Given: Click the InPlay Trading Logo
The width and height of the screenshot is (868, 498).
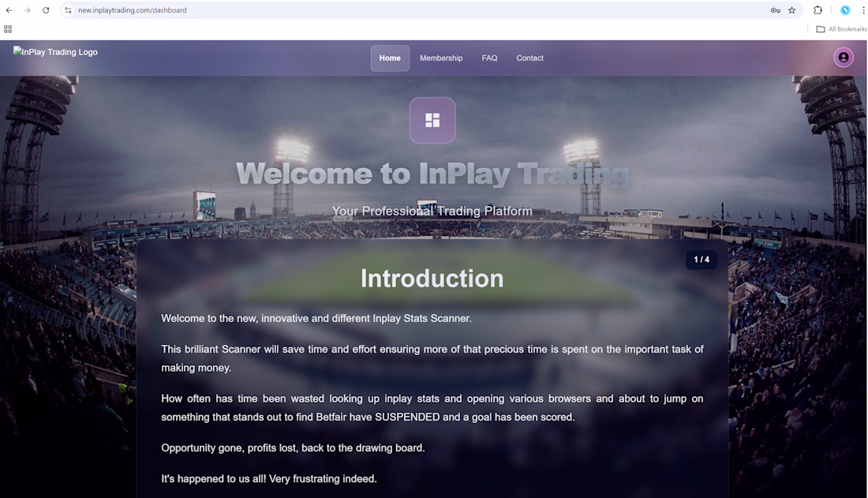Looking at the screenshot, I should click(55, 51).
